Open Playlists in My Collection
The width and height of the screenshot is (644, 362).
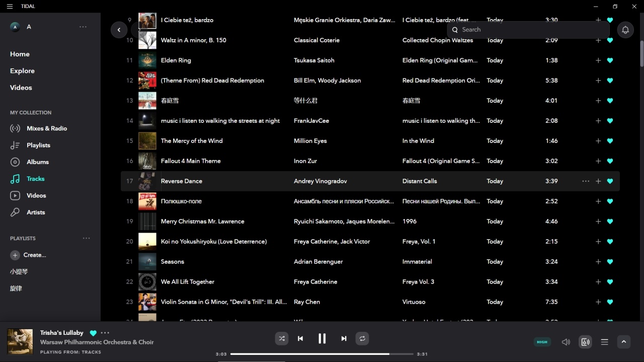pos(38,145)
